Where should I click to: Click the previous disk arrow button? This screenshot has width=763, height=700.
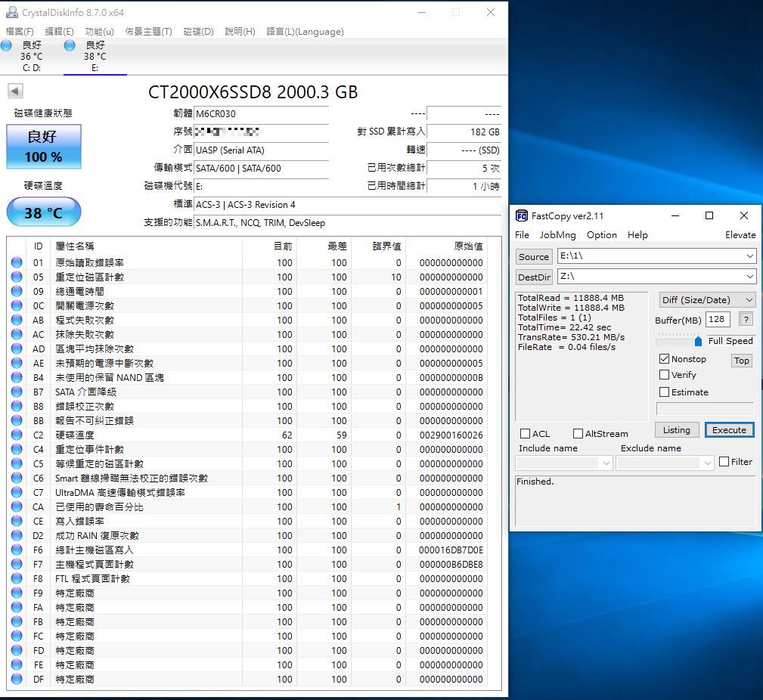click(15, 91)
